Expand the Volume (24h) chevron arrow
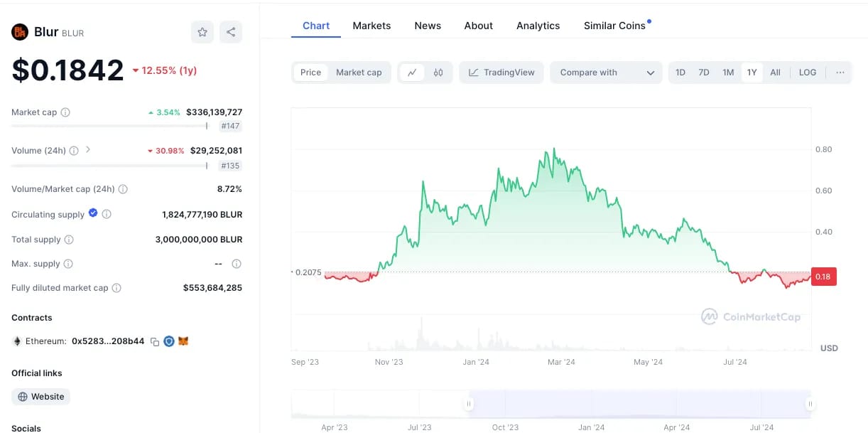The width and height of the screenshot is (868, 433). pos(88,150)
